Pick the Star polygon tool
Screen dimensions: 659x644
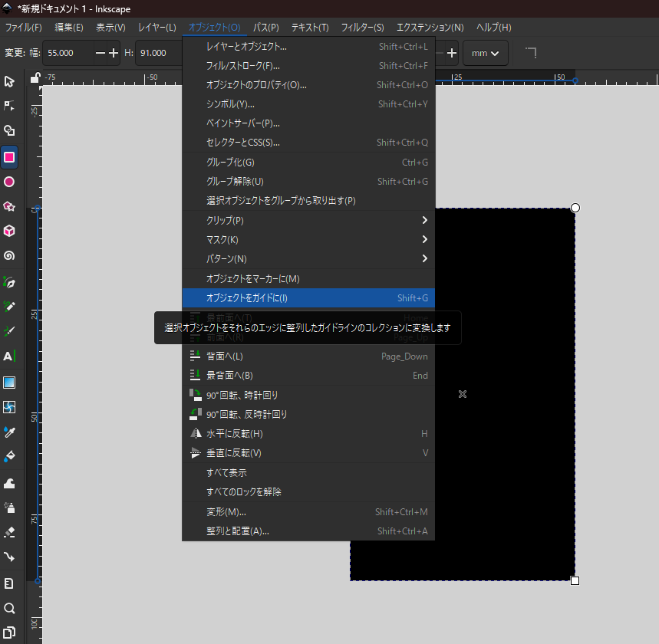pos(9,206)
